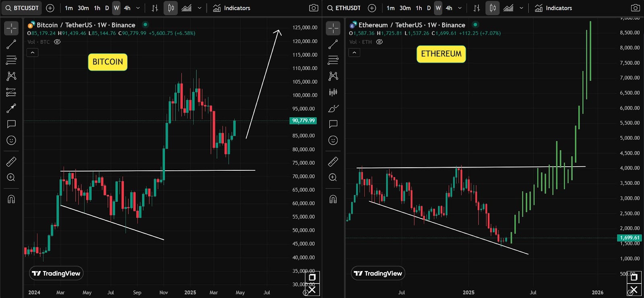Switch Bitcoin chart to 4h timeframe

pos(127,8)
